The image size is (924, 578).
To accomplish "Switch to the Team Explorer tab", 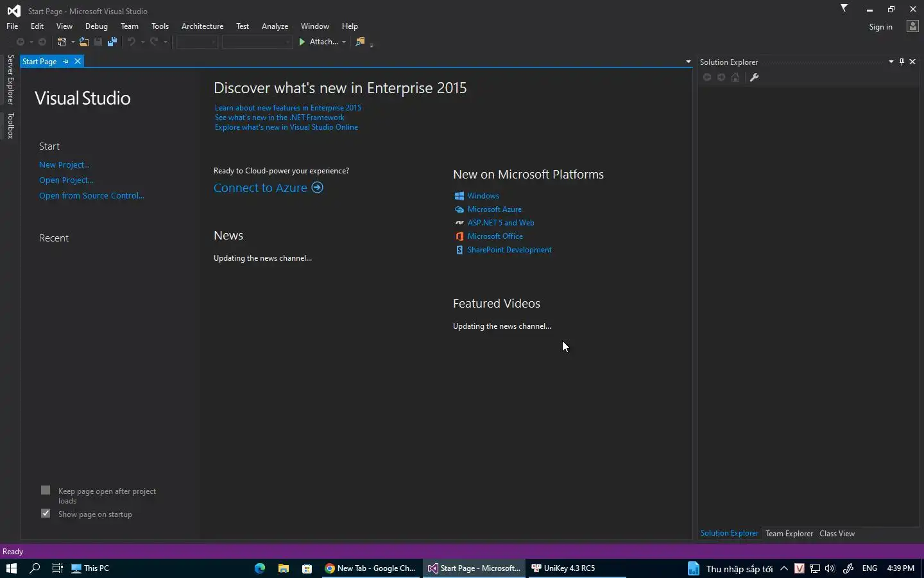I will [789, 534].
